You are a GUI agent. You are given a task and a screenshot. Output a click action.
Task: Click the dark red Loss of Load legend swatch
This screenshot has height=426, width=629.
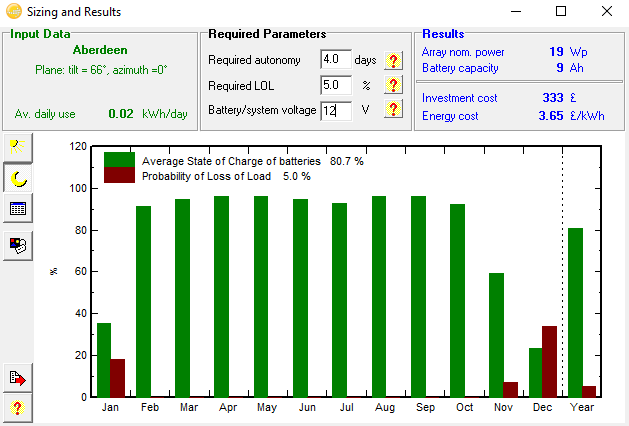click(118, 176)
